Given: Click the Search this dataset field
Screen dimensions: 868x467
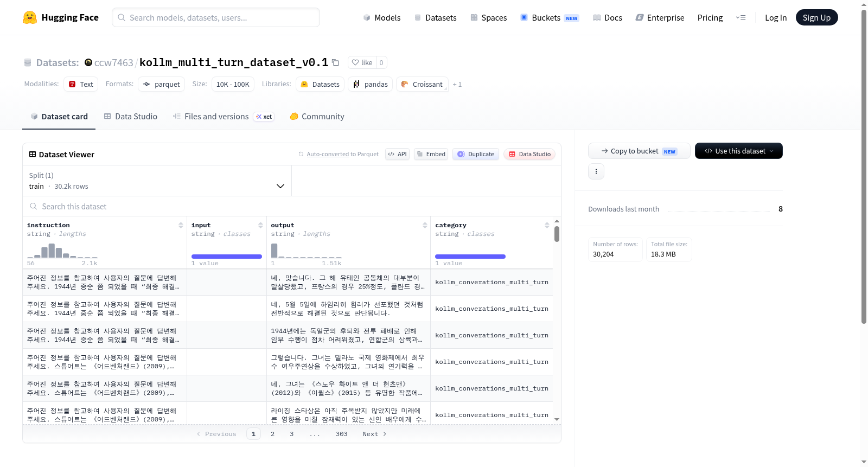Looking at the screenshot, I should tap(292, 206).
